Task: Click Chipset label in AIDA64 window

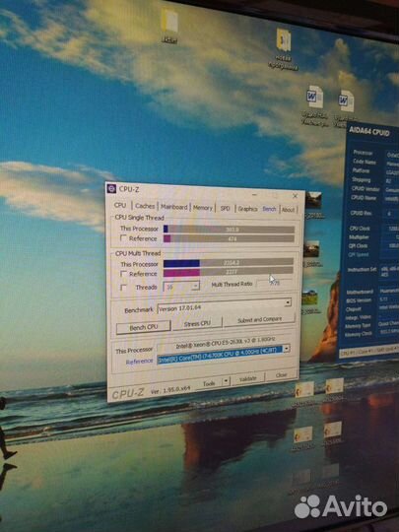Action: pos(354,309)
